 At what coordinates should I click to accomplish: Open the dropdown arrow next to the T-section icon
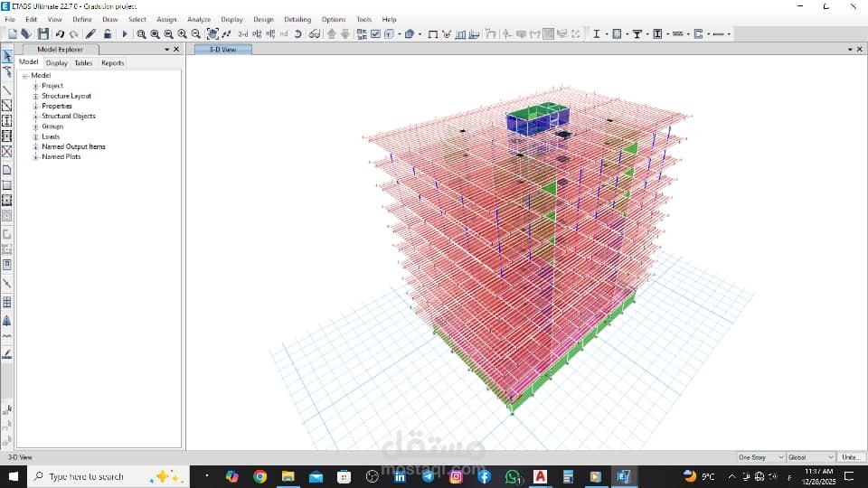pos(647,34)
